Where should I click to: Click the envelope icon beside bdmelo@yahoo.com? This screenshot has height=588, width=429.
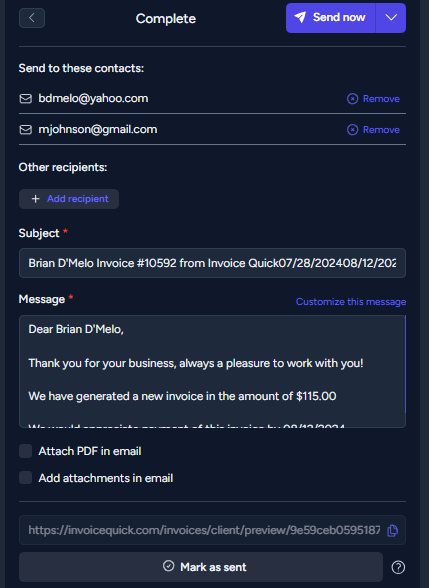(x=26, y=99)
